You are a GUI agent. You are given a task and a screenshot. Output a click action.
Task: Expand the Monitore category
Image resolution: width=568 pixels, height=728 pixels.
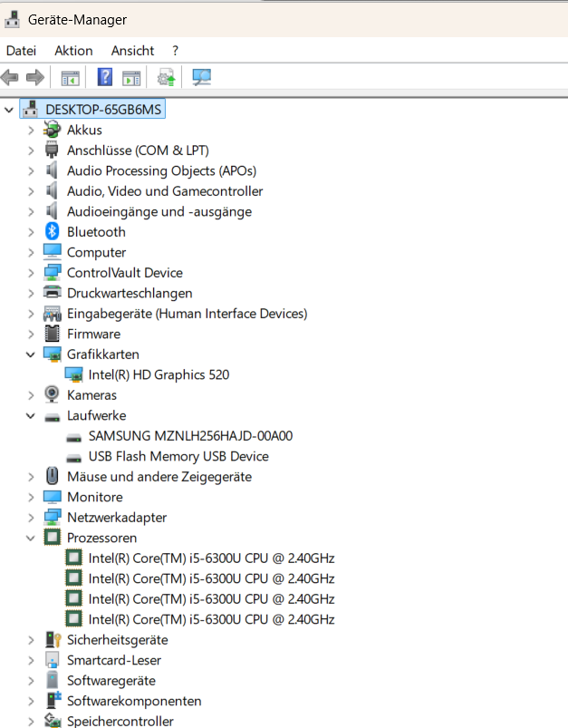click(x=31, y=497)
